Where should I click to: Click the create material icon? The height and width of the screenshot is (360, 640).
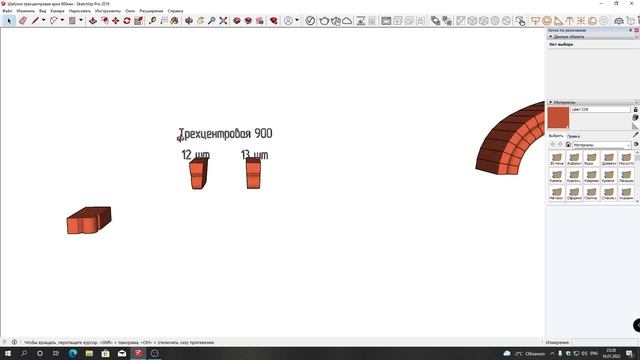635,118
